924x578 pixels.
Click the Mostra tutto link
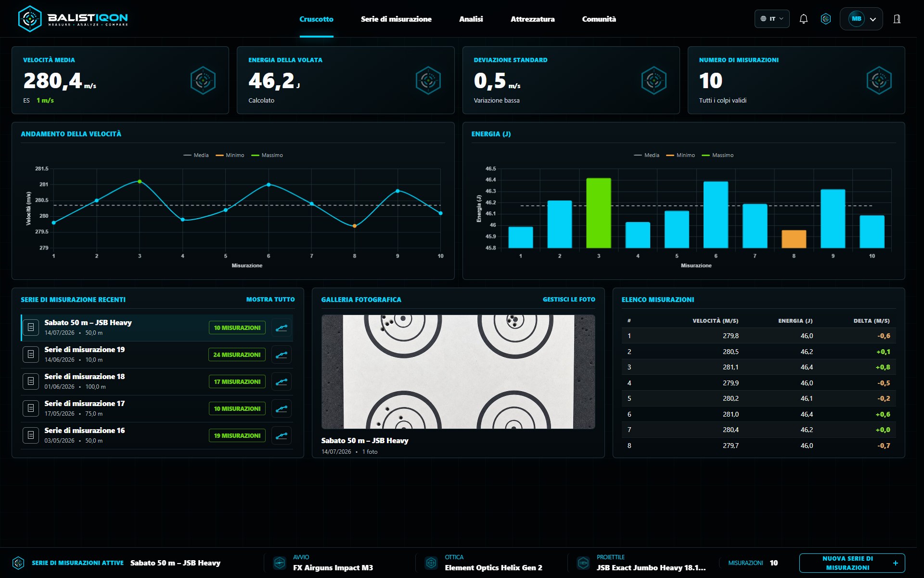click(x=270, y=300)
